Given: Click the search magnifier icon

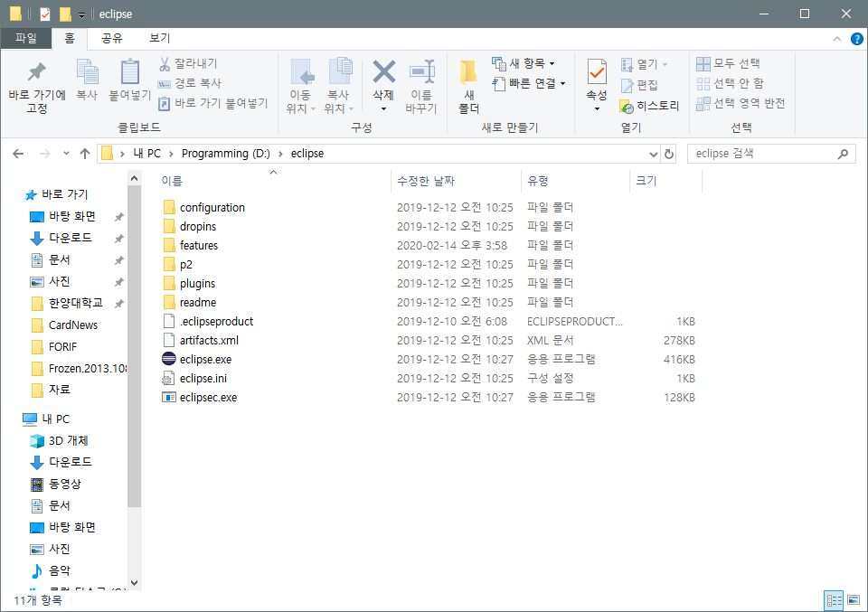Looking at the screenshot, I should click(843, 154).
